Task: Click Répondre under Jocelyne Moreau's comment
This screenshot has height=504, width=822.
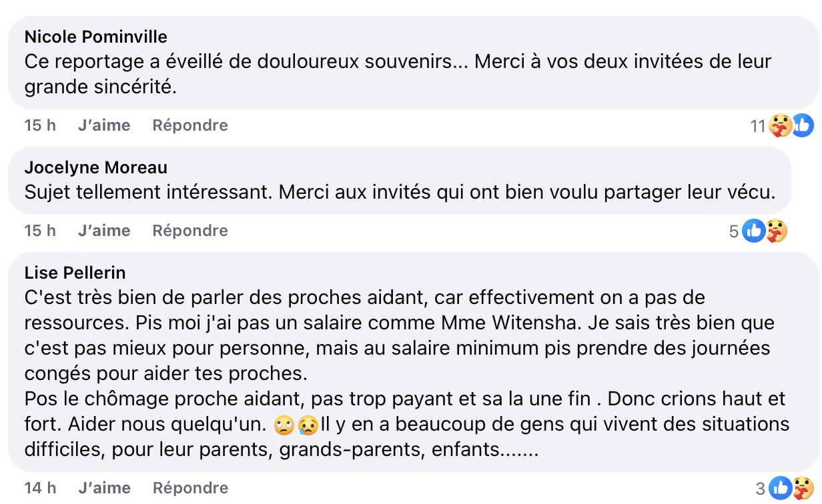Action: 189,230
